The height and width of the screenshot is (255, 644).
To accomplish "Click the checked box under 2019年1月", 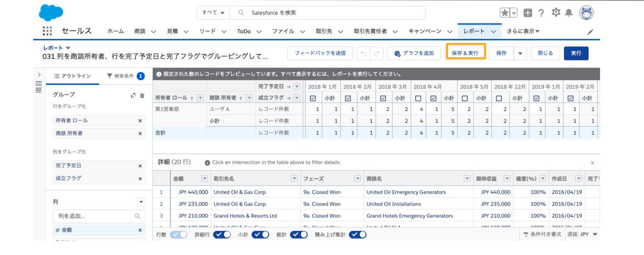I will 536,98.
